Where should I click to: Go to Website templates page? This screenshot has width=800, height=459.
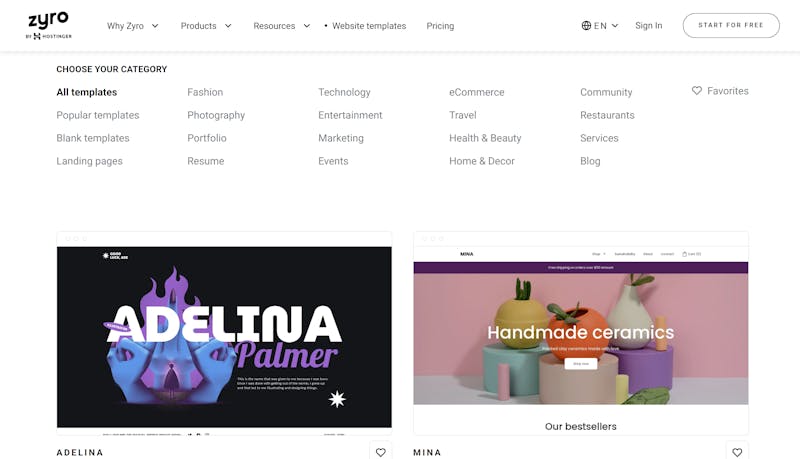pos(369,26)
